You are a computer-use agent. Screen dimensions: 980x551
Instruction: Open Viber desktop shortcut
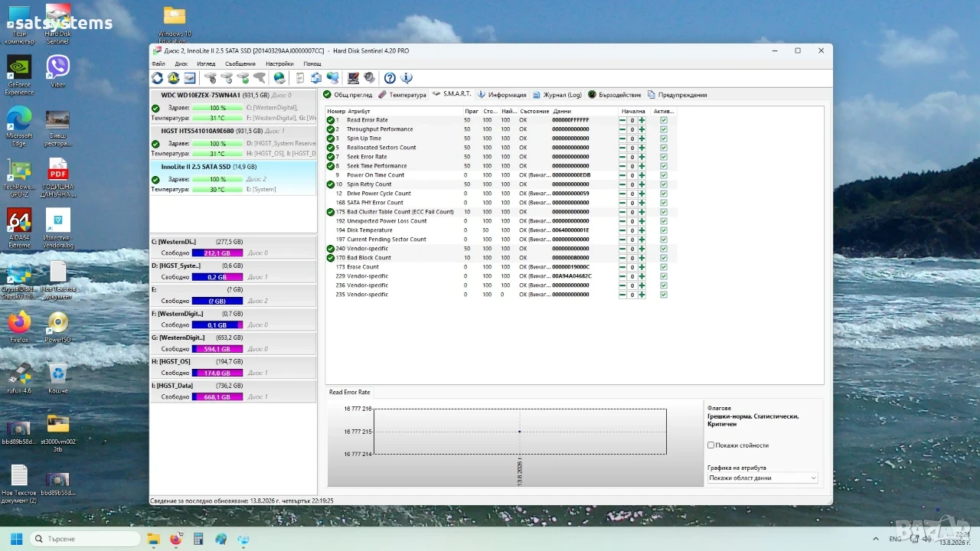pos(58,72)
